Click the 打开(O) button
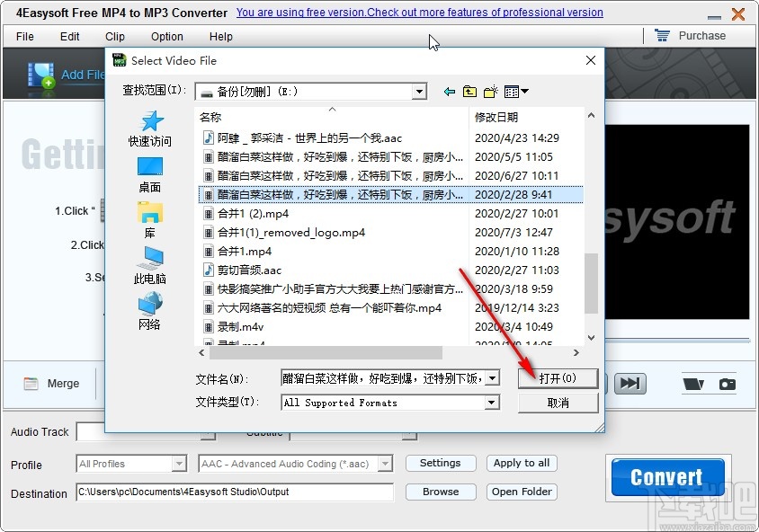 coord(558,378)
